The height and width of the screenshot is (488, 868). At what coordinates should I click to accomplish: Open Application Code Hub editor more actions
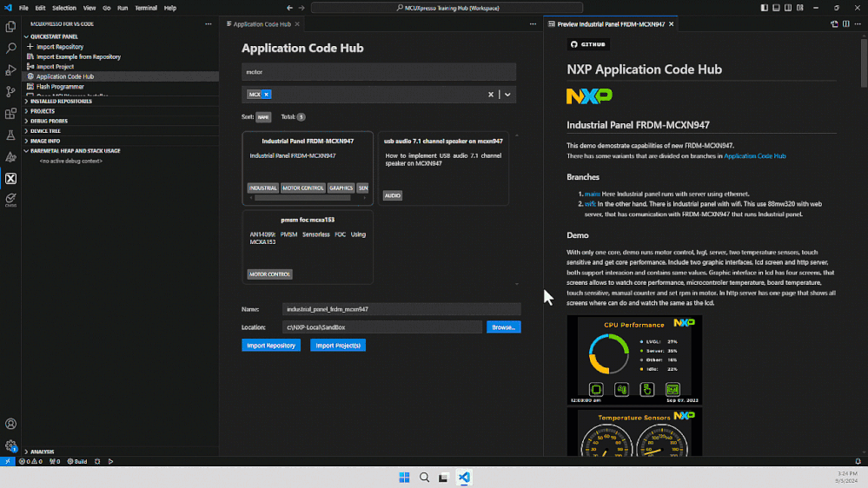533,23
